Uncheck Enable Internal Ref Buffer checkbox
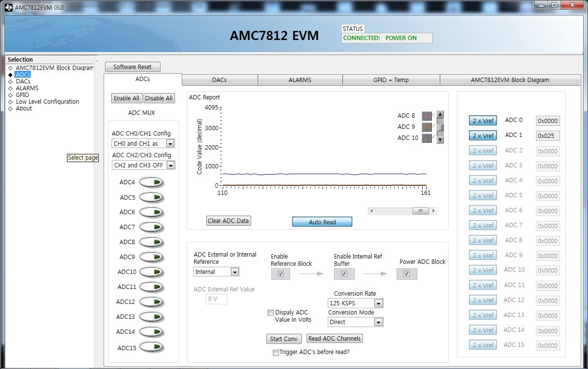The width and height of the screenshot is (588, 369). coord(344,274)
